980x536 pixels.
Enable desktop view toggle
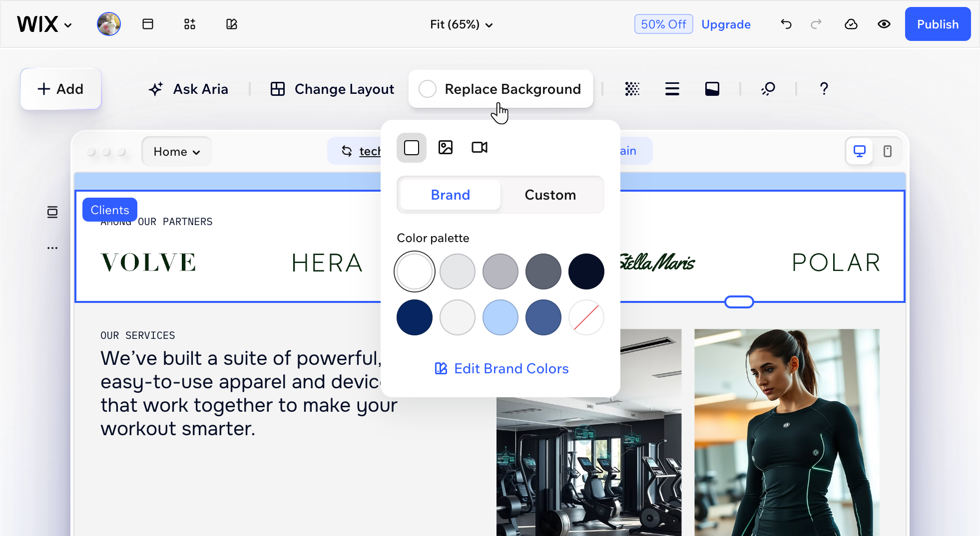pos(859,151)
